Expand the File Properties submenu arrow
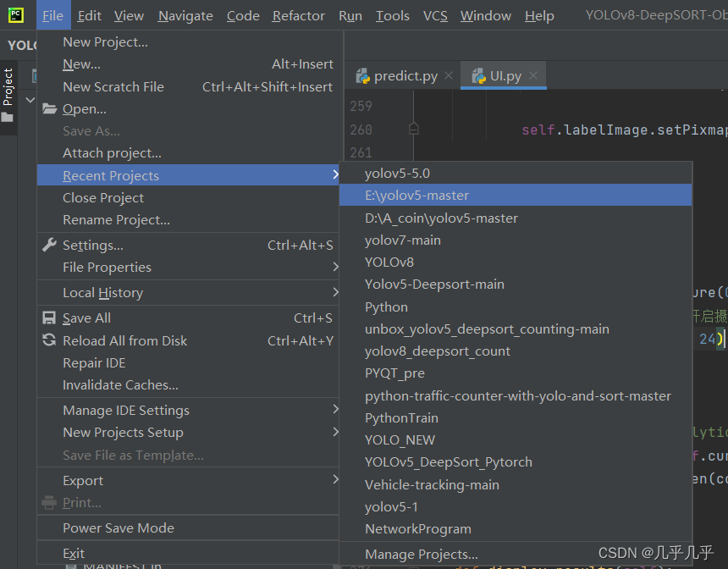Image resolution: width=728 pixels, height=569 pixels. [x=335, y=267]
